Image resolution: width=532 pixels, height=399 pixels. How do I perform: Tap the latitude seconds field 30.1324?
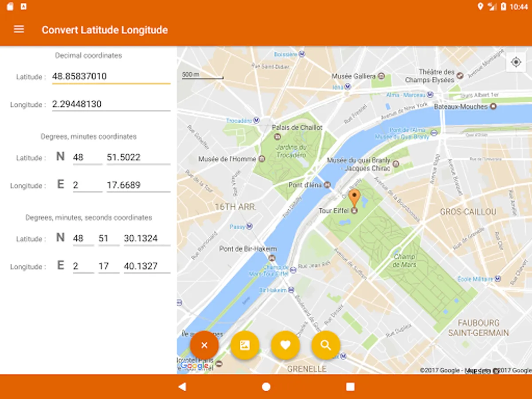pyautogui.click(x=147, y=239)
